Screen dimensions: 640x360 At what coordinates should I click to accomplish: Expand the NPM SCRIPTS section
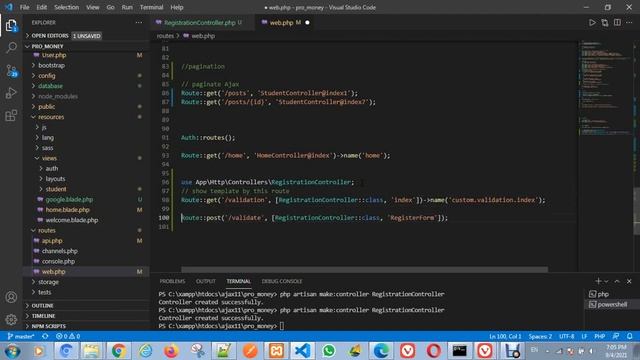coord(49,326)
